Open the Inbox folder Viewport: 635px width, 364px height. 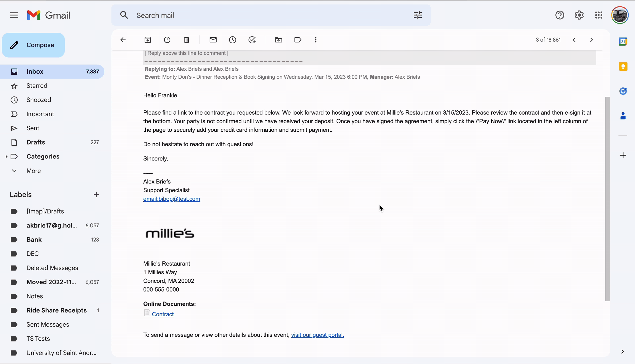point(52,71)
